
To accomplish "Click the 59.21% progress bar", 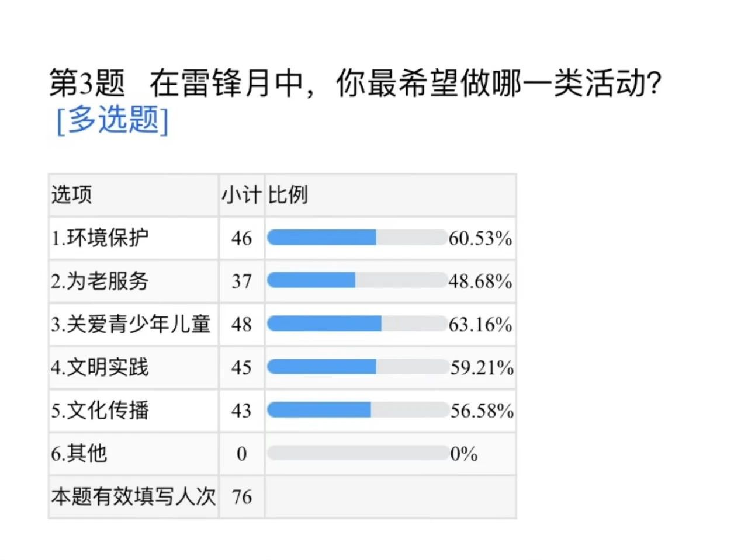I will (x=357, y=367).
